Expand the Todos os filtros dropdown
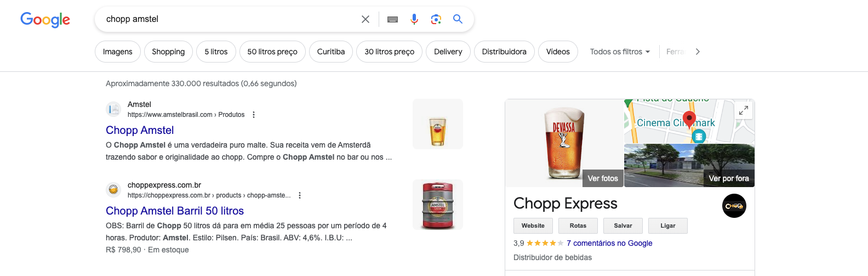The width and height of the screenshot is (868, 276). click(620, 52)
